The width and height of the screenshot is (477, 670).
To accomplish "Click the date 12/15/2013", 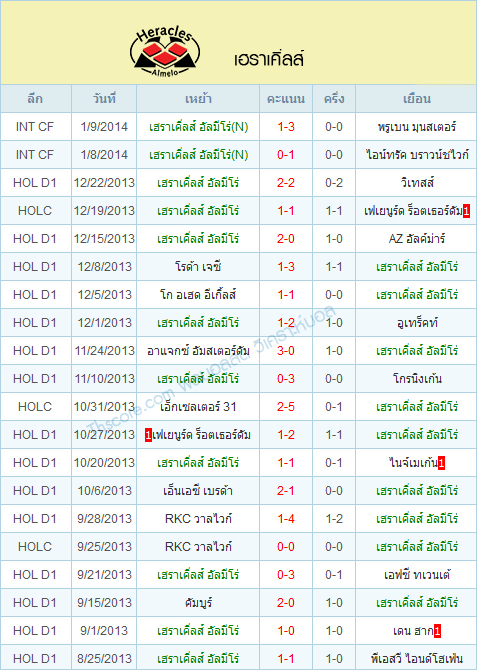I will click(104, 239).
